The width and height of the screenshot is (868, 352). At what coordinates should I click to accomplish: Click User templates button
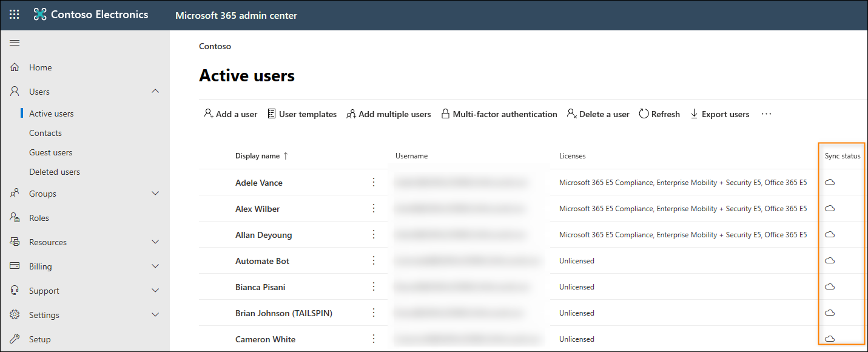point(302,114)
